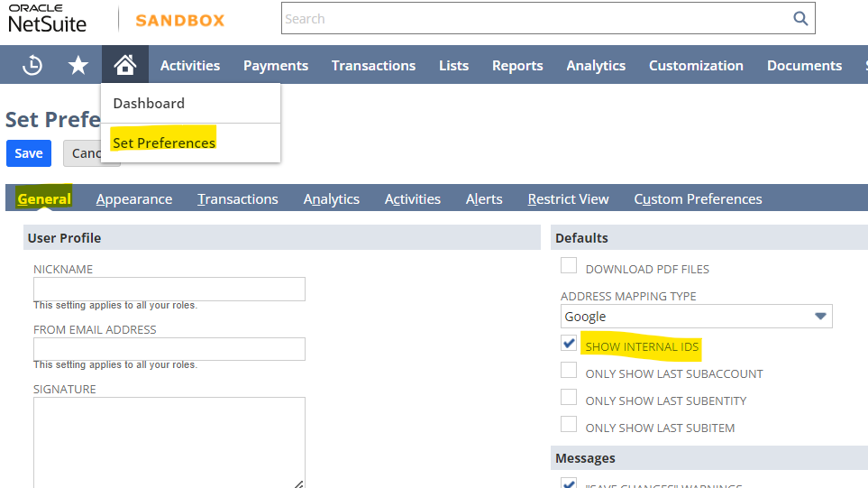
Task: Check Only Show Last Subaccount
Action: point(569,371)
